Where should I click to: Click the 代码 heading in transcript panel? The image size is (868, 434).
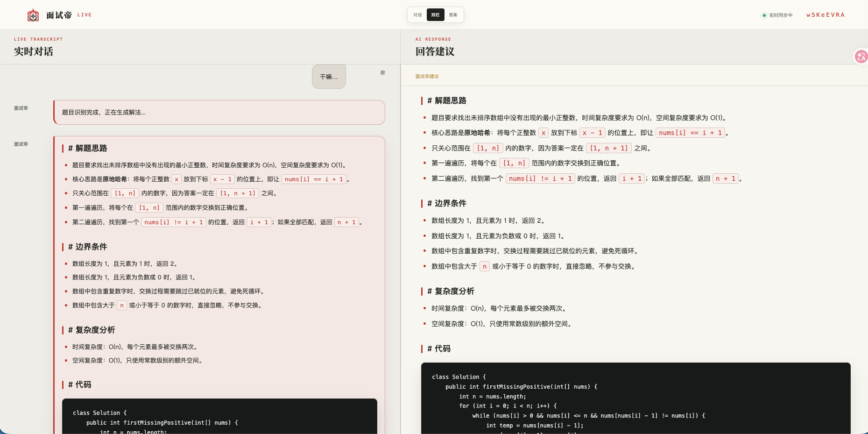tap(80, 384)
